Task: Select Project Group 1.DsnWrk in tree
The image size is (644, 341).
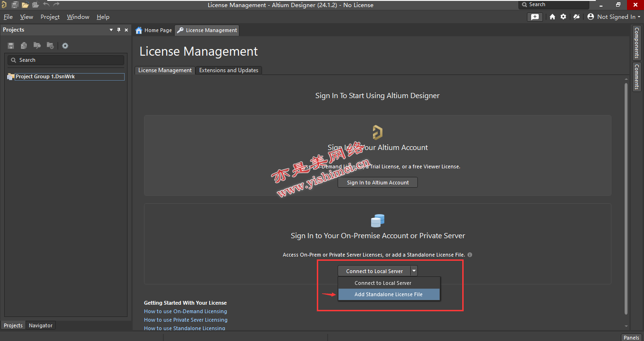Action: point(70,76)
